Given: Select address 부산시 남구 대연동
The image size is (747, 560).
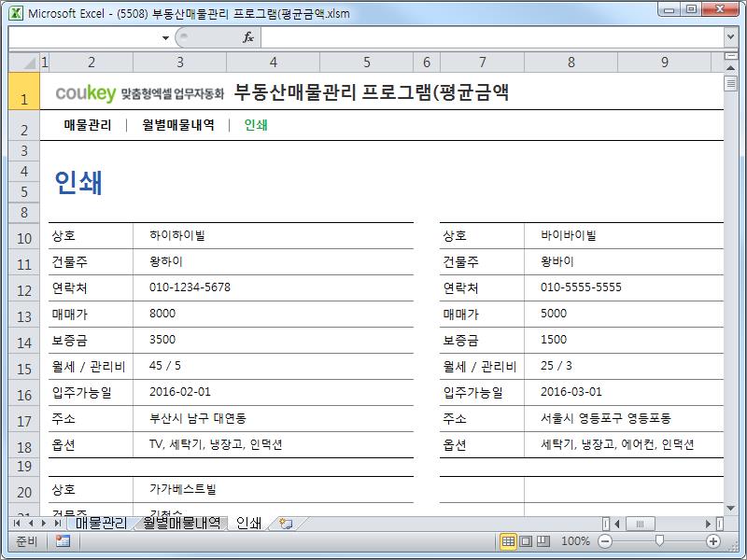Looking at the screenshot, I should (x=273, y=418).
